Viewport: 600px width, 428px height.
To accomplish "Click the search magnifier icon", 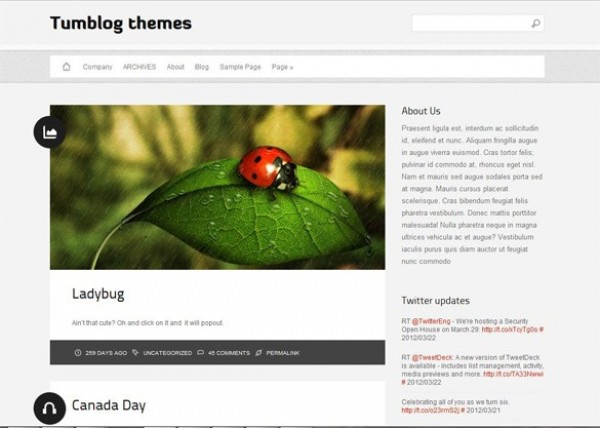I will (536, 24).
